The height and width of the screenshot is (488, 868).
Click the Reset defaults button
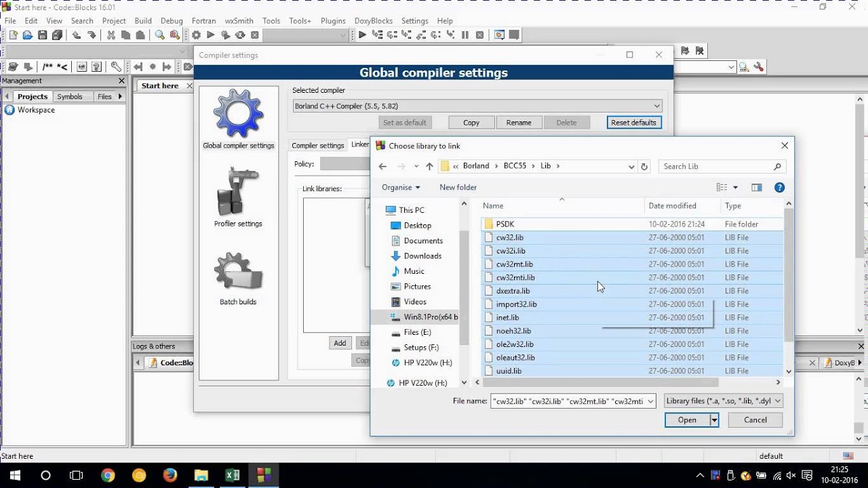[x=634, y=123]
